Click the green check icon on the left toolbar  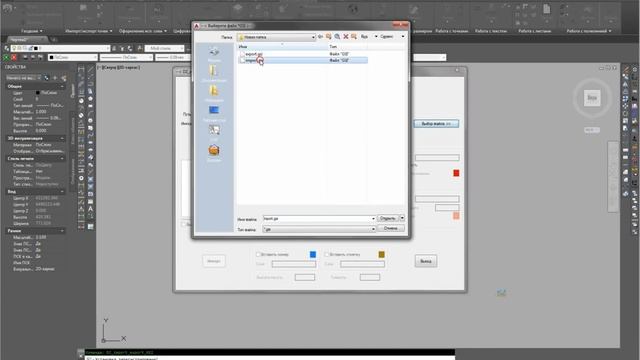tap(6, 58)
